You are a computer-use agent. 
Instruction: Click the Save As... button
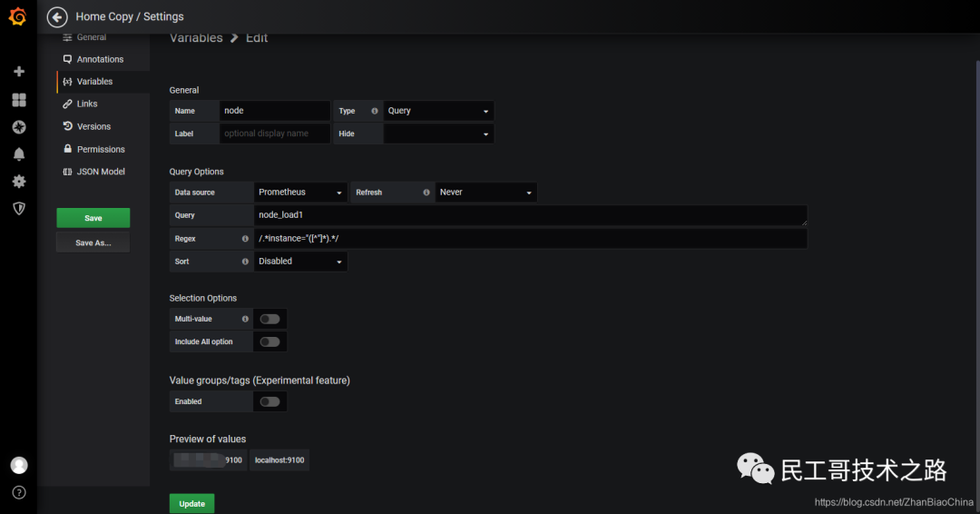tap(93, 242)
